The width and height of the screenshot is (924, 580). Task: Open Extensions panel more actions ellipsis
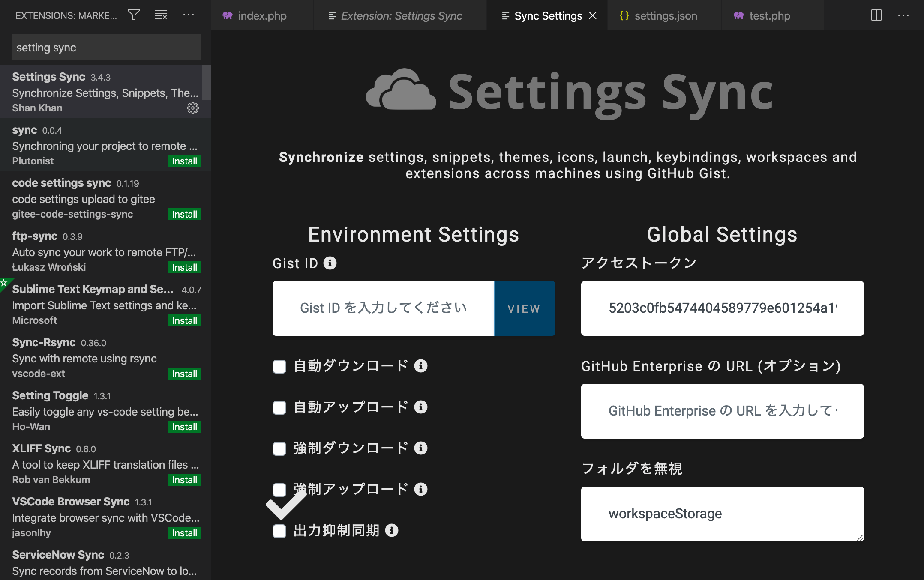pyautogui.click(x=189, y=15)
